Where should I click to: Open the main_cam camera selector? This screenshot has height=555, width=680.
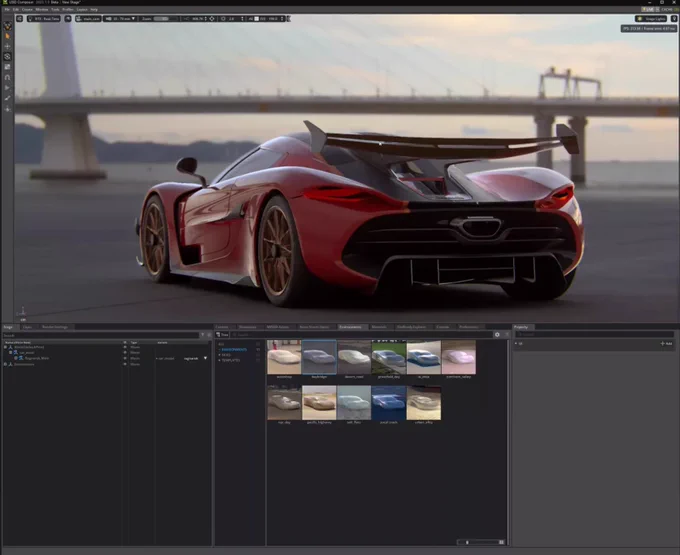[x=88, y=19]
